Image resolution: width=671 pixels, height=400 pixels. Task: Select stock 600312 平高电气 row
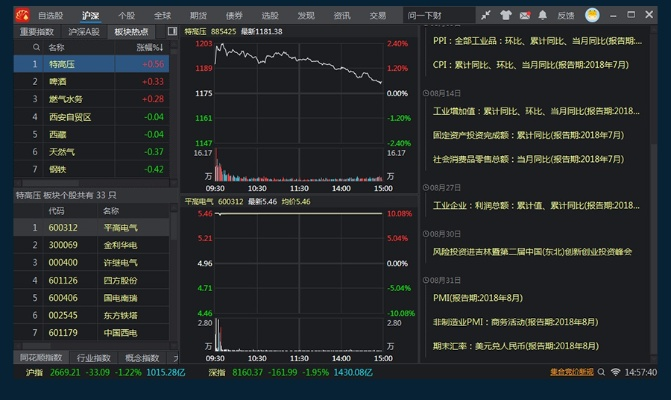coord(92,228)
